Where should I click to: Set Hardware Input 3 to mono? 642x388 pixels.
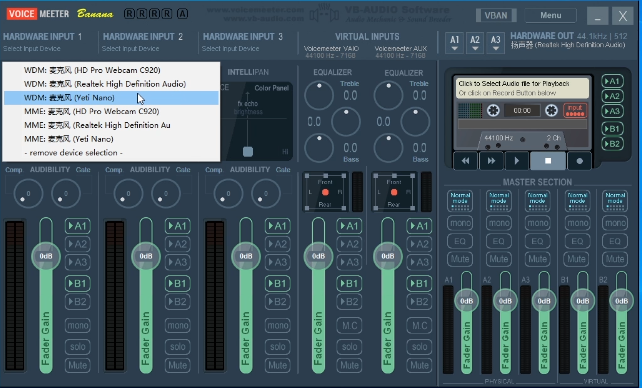pos(278,325)
